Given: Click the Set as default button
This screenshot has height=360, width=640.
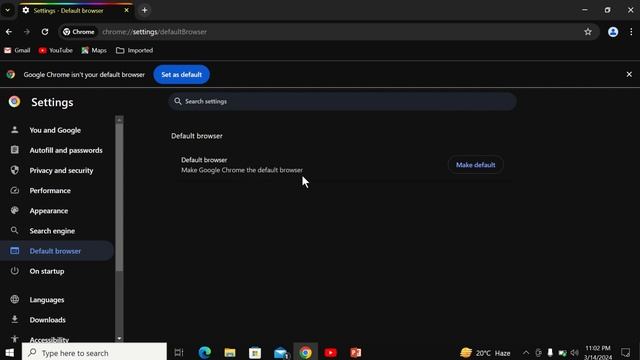Looking at the screenshot, I should [182, 75].
